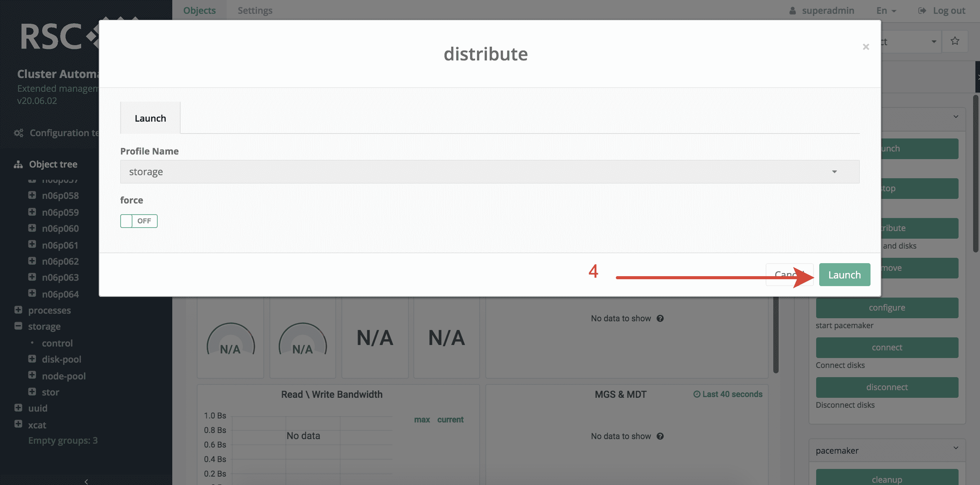Image resolution: width=980 pixels, height=485 pixels.
Task: Click the Object tree hierarchy icon
Action: [18, 164]
